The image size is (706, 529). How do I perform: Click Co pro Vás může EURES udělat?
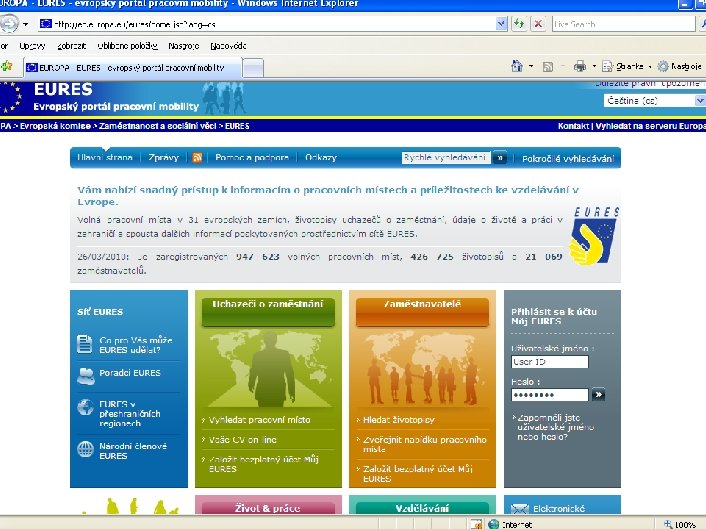click(136, 345)
